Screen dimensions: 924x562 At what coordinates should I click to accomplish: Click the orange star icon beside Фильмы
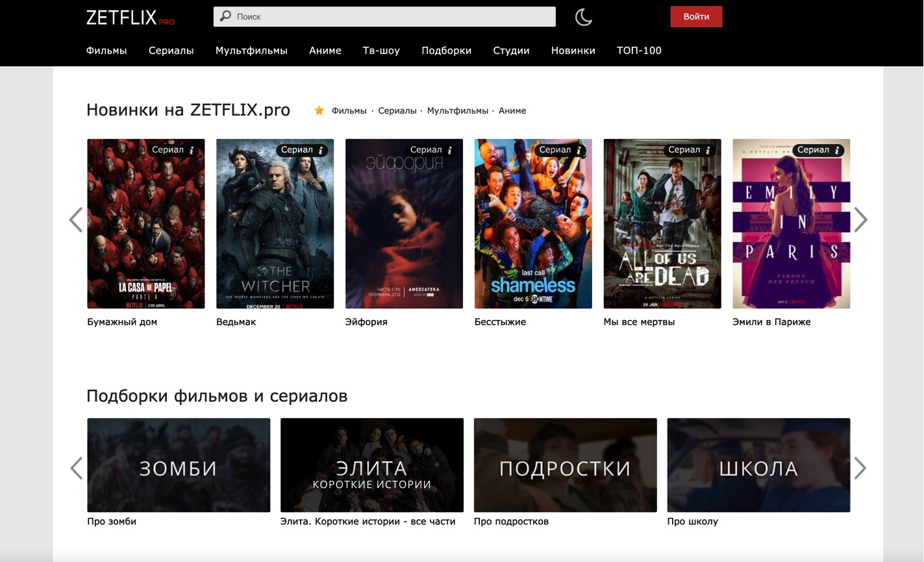coord(319,110)
